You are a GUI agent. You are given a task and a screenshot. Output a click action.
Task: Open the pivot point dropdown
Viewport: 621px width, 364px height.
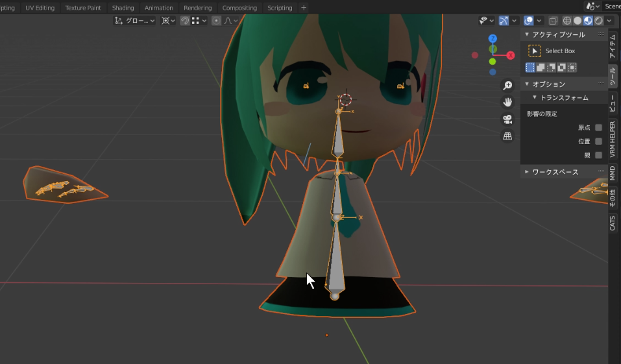[168, 21]
